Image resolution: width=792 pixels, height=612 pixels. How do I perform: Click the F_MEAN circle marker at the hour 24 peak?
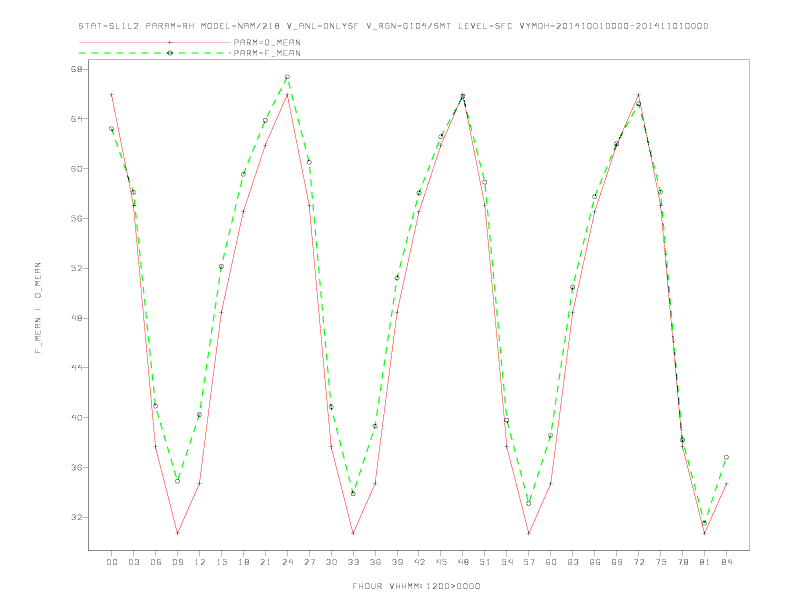[x=287, y=77]
